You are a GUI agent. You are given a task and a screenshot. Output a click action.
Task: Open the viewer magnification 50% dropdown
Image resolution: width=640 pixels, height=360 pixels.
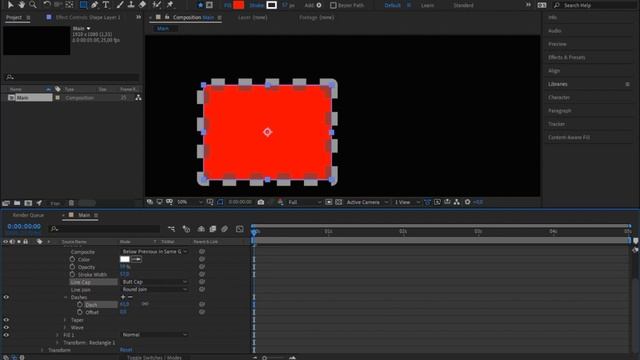[189, 202]
